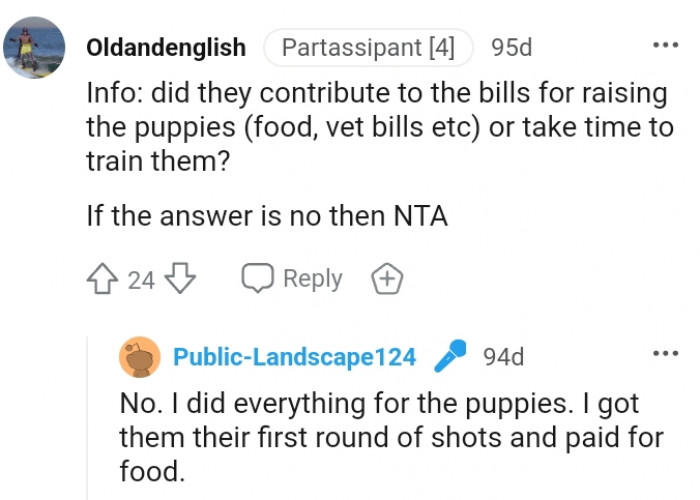Open more options for Oldandenglish's comment
Viewport: 700px width, 500px height.
(x=665, y=45)
